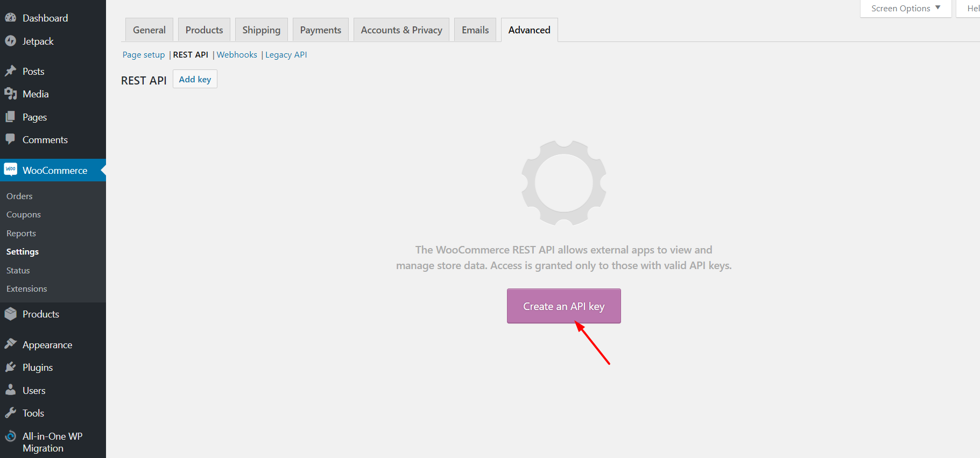This screenshot has width=980, height=458.
Task: Open WooCommerce Coupons submenu
Action: pyautogui.click(x=24, y=214)
